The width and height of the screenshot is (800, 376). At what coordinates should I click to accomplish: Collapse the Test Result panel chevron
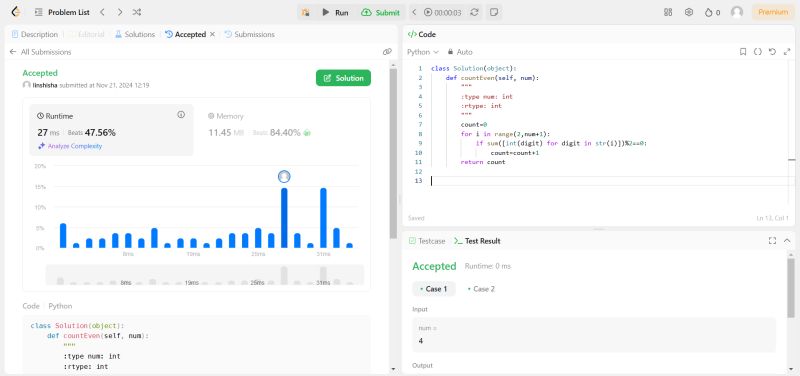coord(787,241)
